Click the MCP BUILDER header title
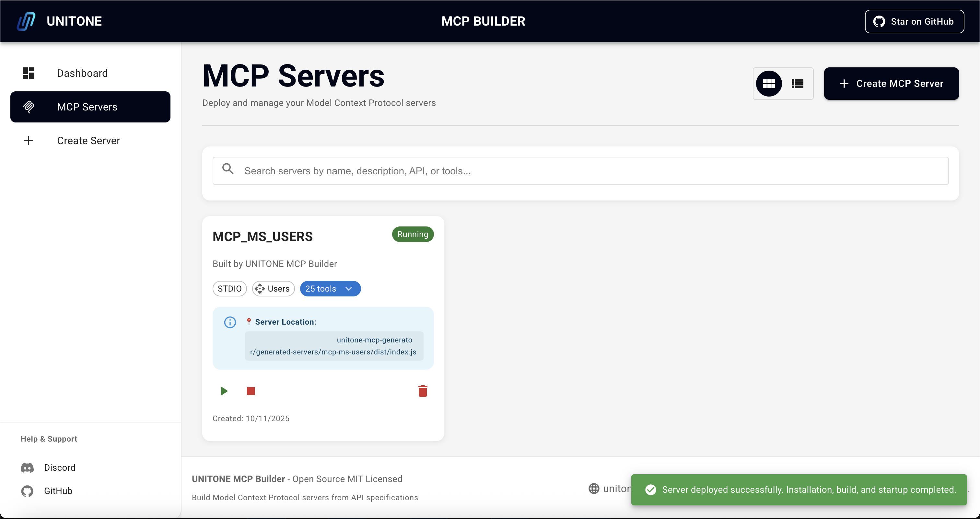 pyautogui.click(x=483, y=21)
